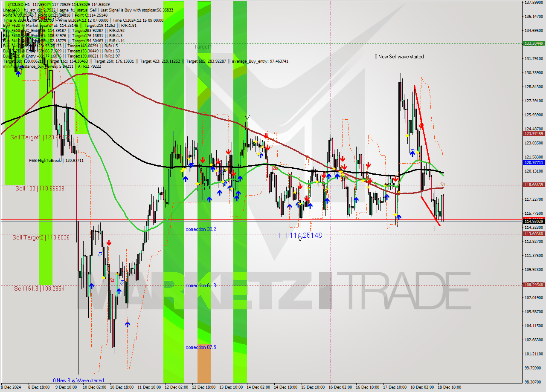The width and height of the screenshot is (546, 392).
Task: Click the LTCUSD,H1 symbol title
Action: (18, 4)
